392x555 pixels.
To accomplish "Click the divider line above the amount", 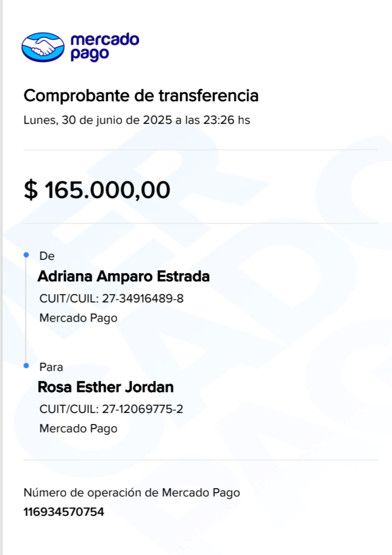I will pyautogui.click(x=200, y=150).
